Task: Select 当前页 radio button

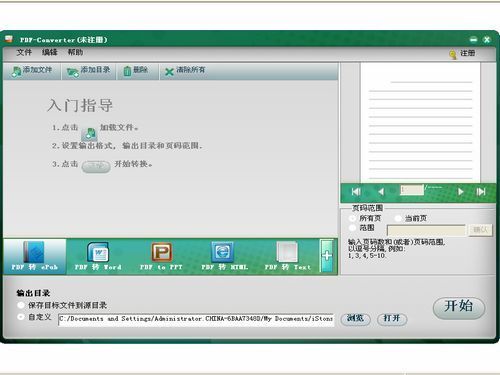Action: pyautogui.click(x=398, y=218)
